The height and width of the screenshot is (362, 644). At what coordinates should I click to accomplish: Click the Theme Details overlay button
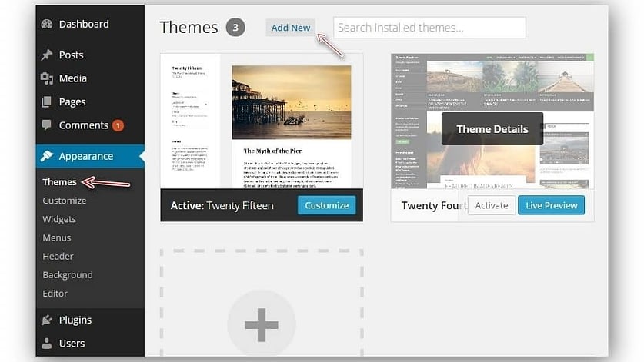point(492,129)
